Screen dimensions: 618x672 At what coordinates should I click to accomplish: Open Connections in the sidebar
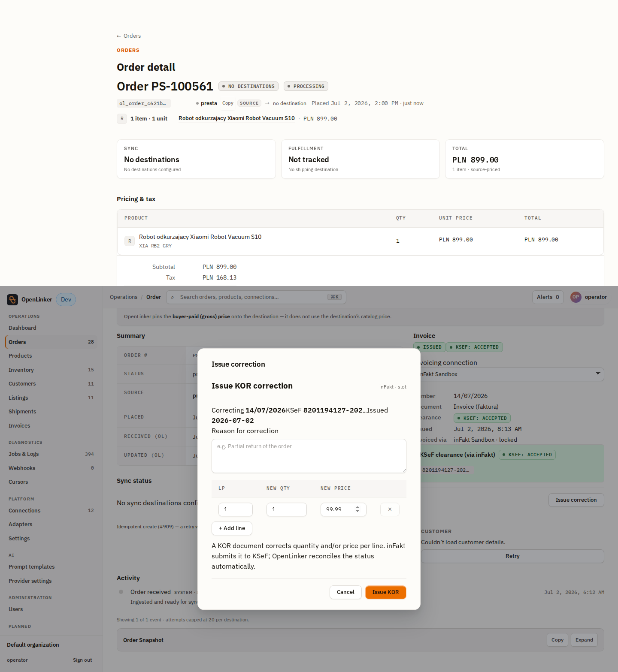coord(51,510)
